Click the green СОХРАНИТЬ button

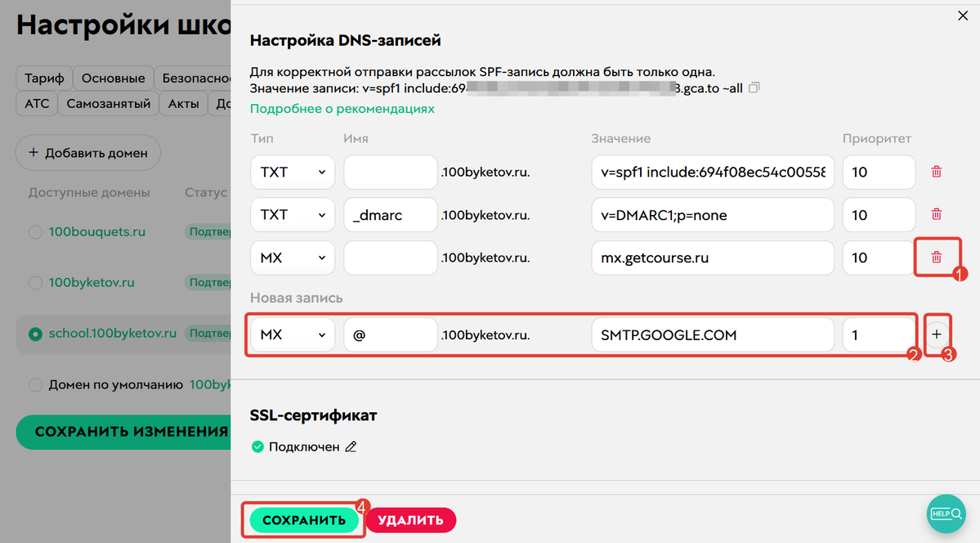304,520
